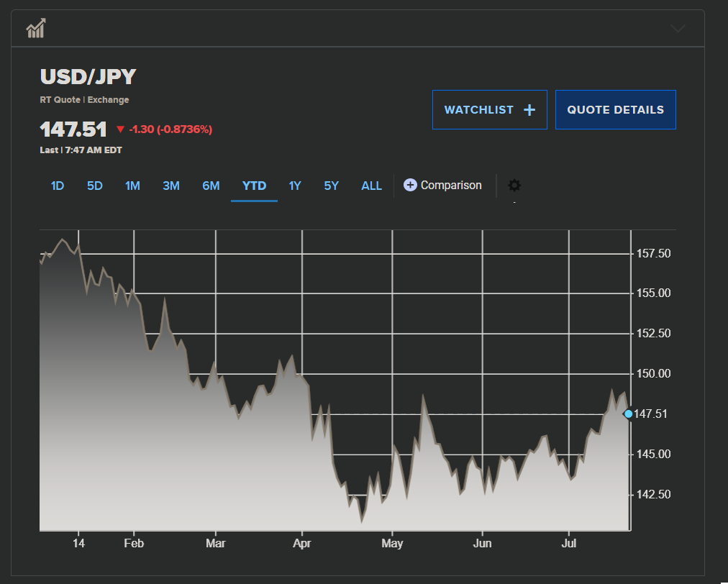Add USD/JPY to the watchlist
728x584 pixels.
click(x=489, y=110)
